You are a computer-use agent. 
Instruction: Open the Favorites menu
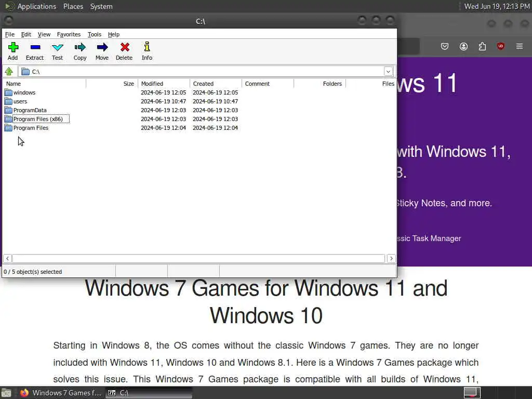(x=69, y=34)
